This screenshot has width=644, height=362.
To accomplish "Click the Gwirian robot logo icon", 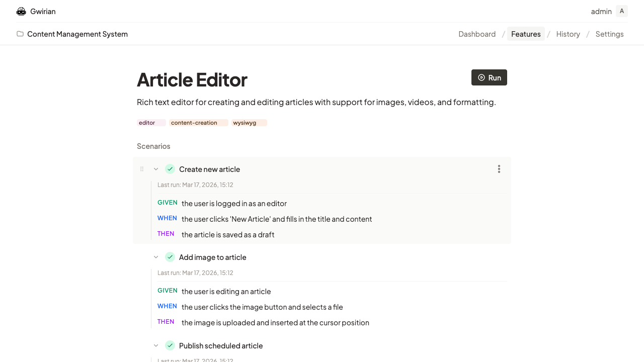I will pos(21,11).
